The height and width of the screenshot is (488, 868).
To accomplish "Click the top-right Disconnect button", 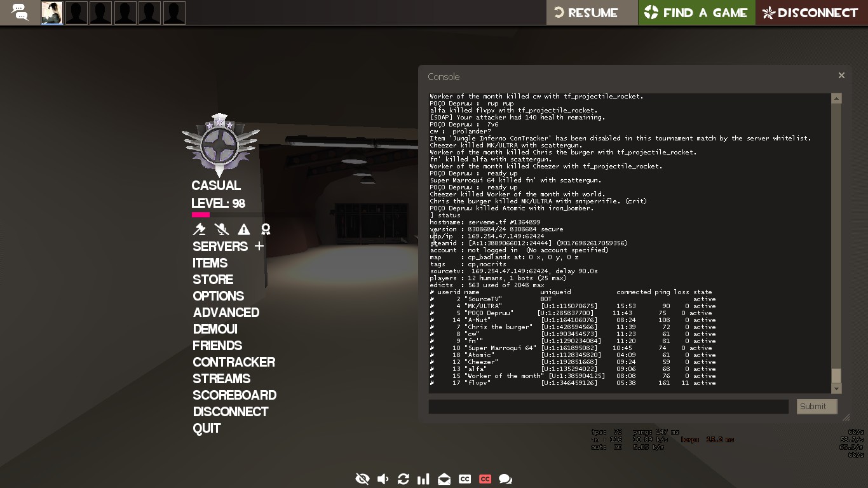I will coord(811,13).
